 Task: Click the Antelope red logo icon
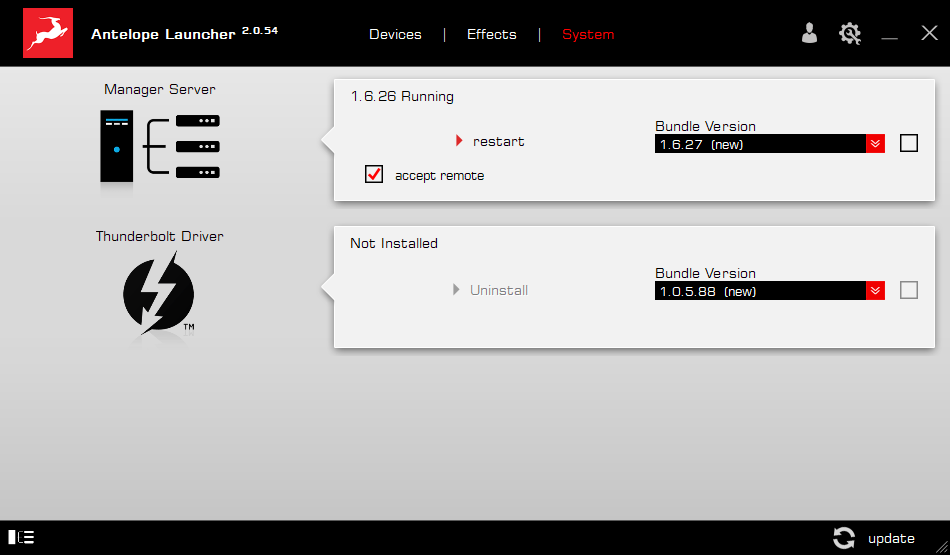coord(48,33)
